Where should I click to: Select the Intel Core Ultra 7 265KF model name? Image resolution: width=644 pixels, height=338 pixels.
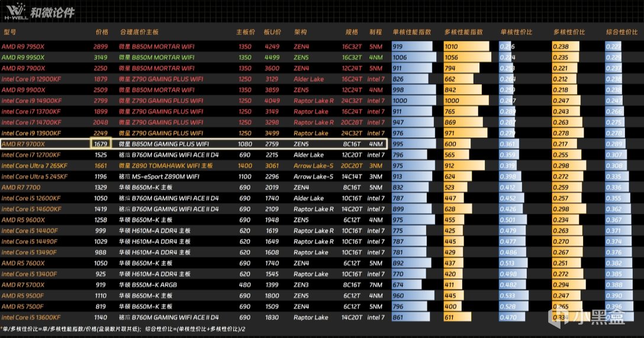(x=34, y=166)
